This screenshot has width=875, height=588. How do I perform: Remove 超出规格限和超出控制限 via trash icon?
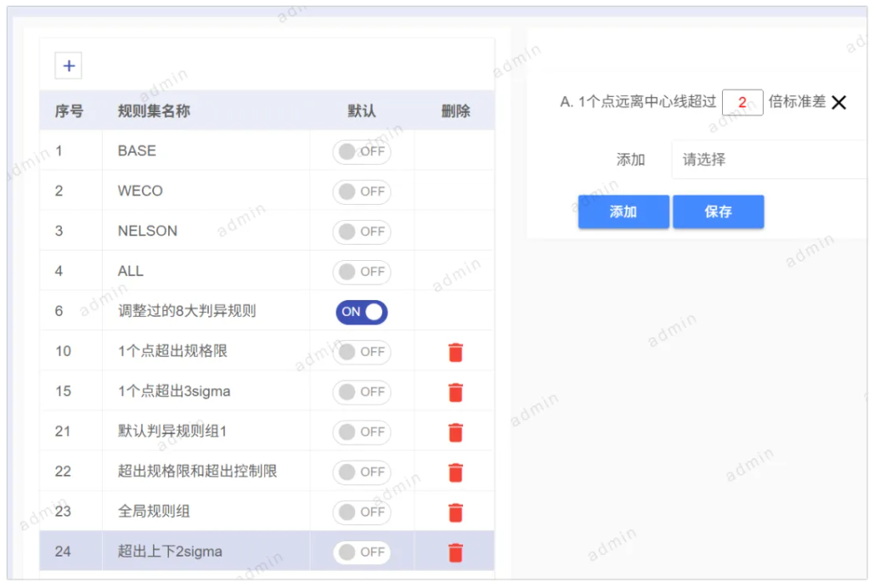(455, 472)
